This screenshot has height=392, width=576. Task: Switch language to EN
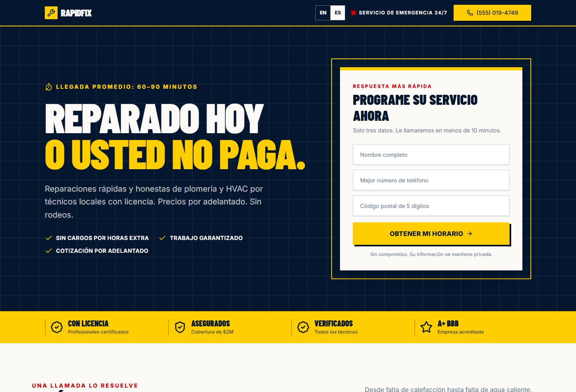(x=323, y=13)
